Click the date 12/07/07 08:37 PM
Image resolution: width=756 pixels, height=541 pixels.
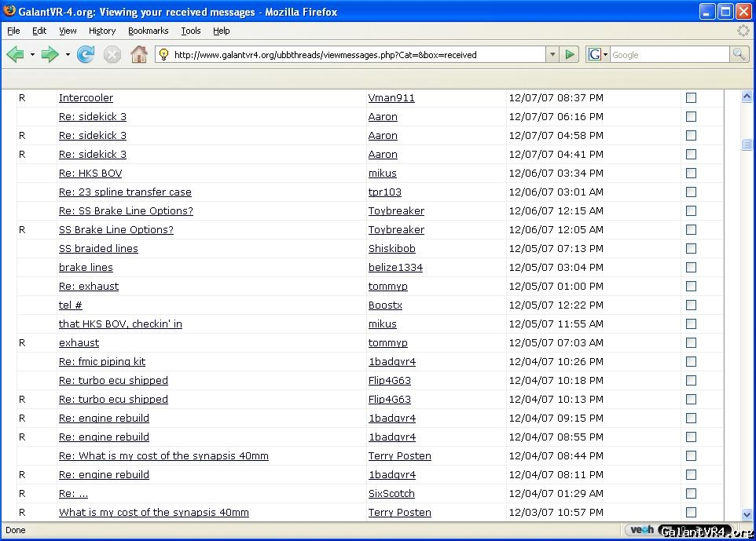tap(556, 98)
